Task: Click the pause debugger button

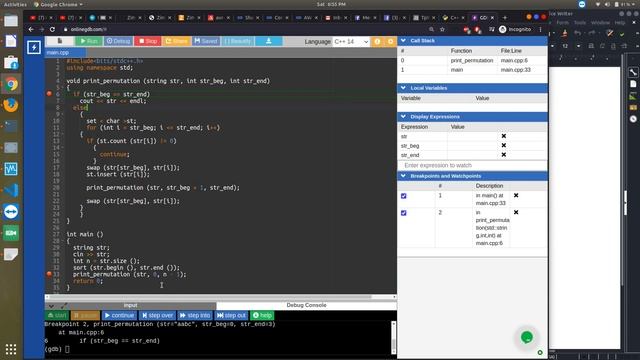Action: (x=85, y=316)
